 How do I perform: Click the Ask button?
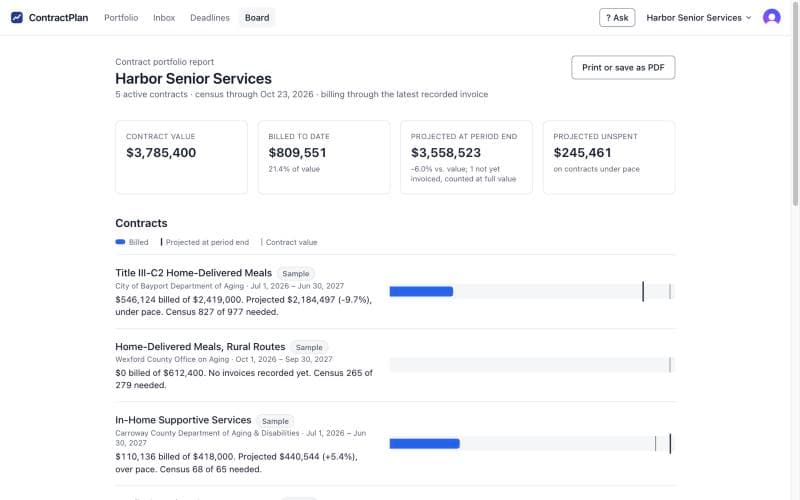tap(617, 17)
